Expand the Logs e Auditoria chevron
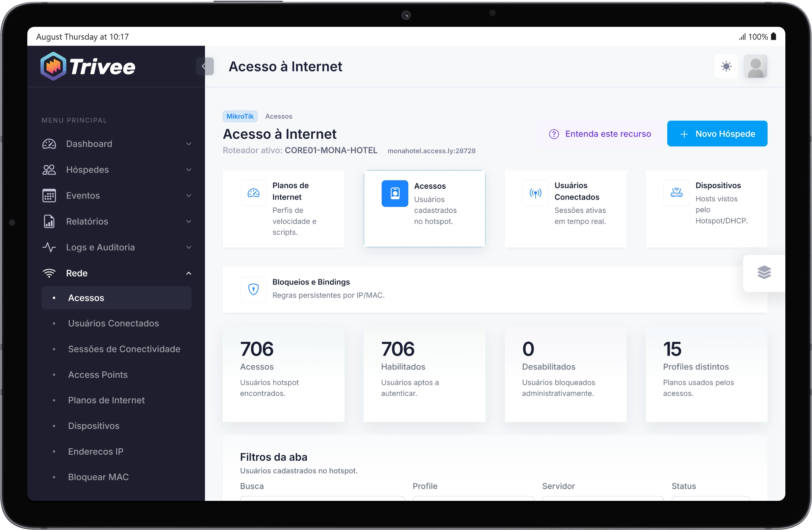The image size is (812, 530). 189,248
